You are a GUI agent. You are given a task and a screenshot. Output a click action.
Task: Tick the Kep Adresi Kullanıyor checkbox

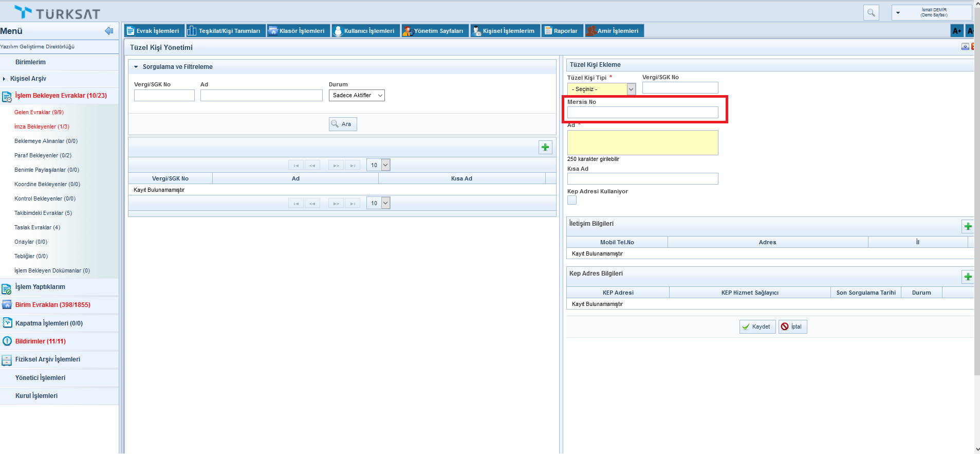tap(572, 201)
